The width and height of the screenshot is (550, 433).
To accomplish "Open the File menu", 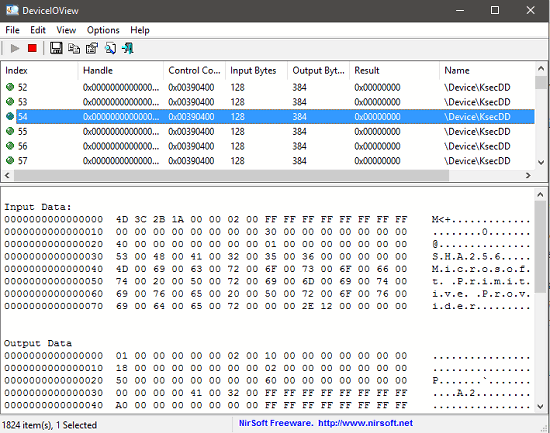I will 12,30.
